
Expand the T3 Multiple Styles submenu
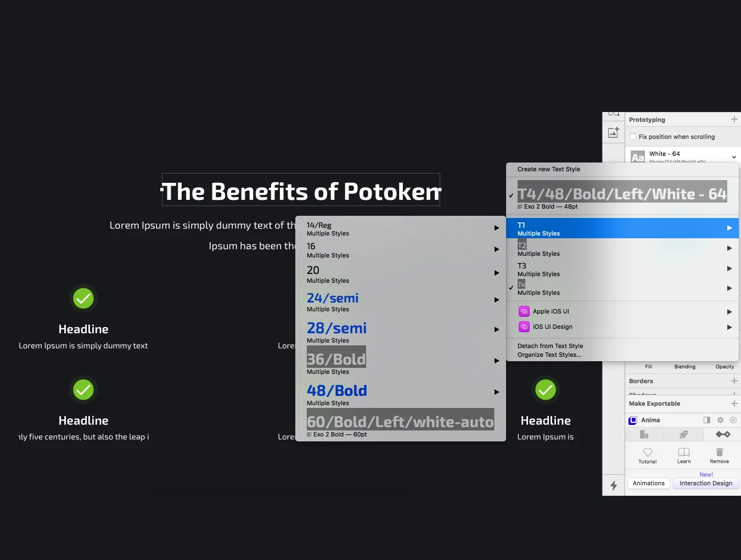click(x=622, y=269)
